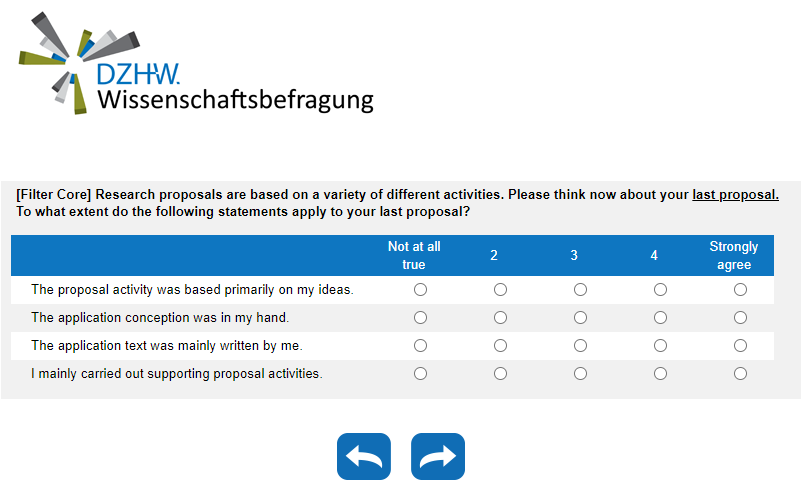The width and height of the screenshot is (801, 490).
Task: Click 'The application text was mainly written by me' label
Action: pos(167,346)
